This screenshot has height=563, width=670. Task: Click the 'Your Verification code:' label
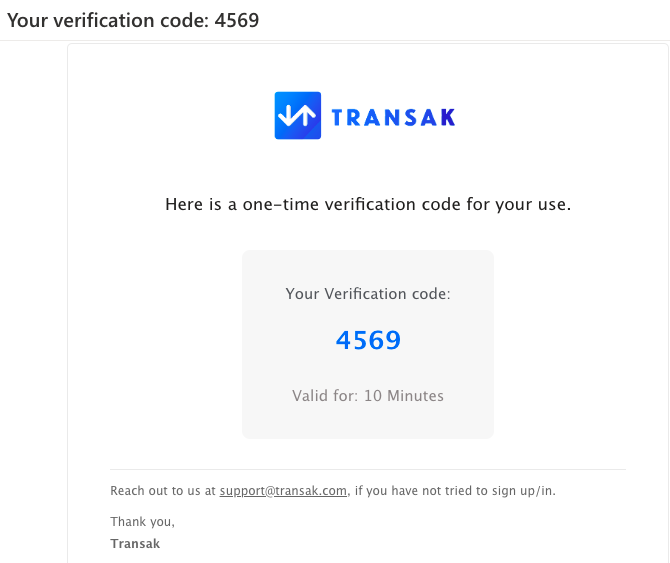pyautogui.click(x=368, y=294)
